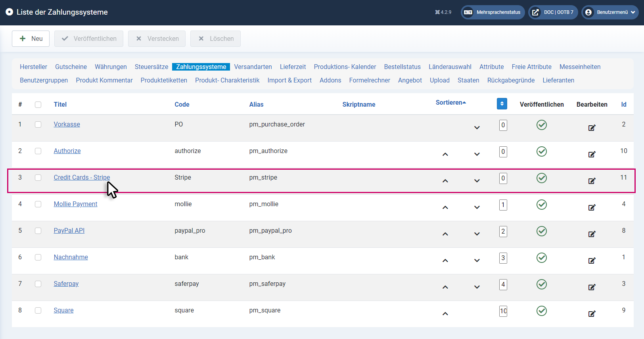Viewport: 644px width, 339px height.
Task: Toggle published status of PayPal API
Action: pyautogui.click(x=542, y=231)
